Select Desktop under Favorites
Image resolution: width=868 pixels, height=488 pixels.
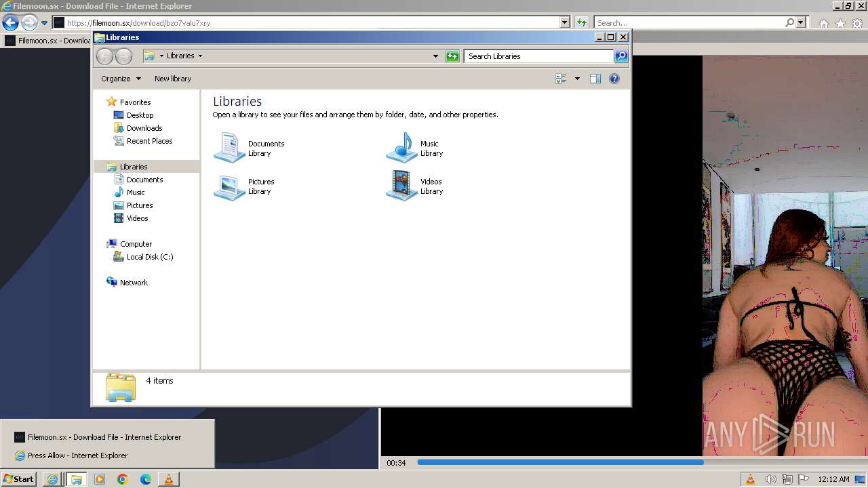pos(140,115)
